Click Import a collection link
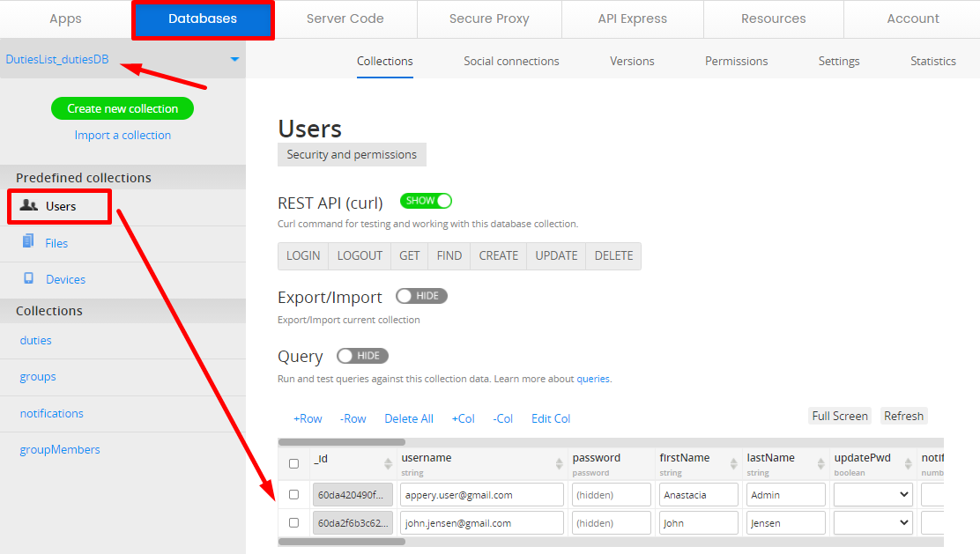 122,135
